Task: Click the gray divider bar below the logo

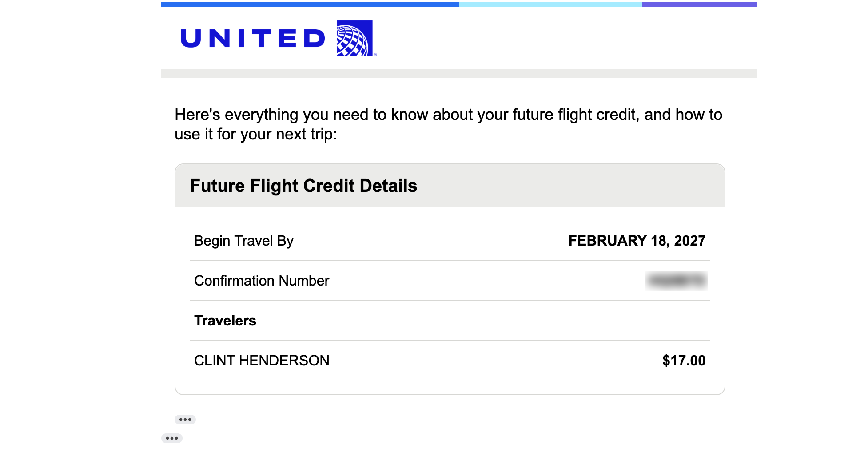Action: pos(458,74)
